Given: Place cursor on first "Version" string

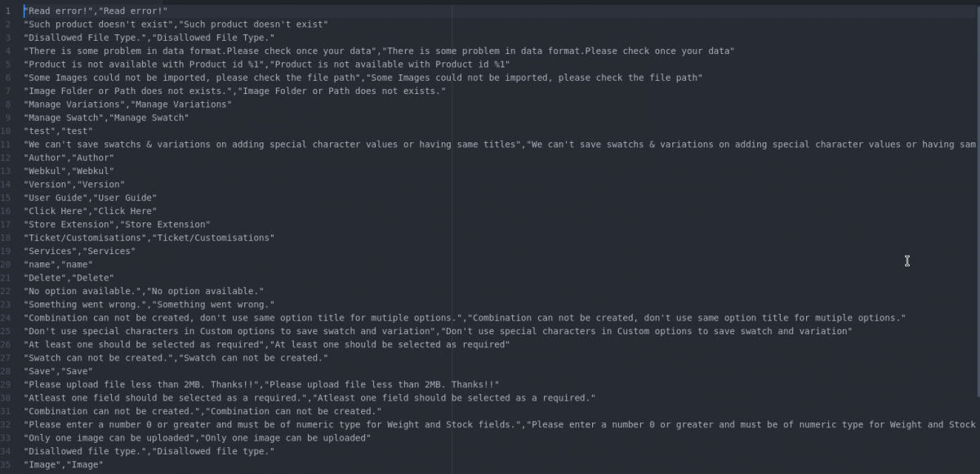Looking at the screenshot, I should pos(47,185).
